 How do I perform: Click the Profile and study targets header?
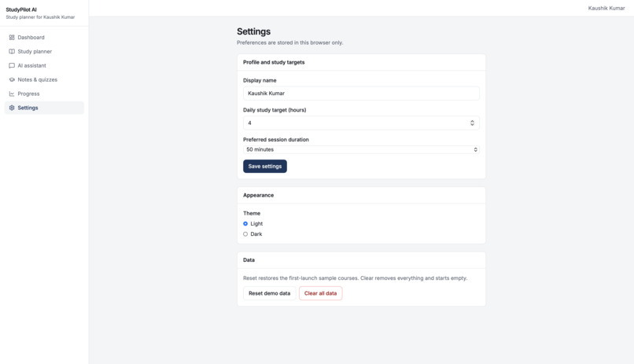[x=274, y=62]
